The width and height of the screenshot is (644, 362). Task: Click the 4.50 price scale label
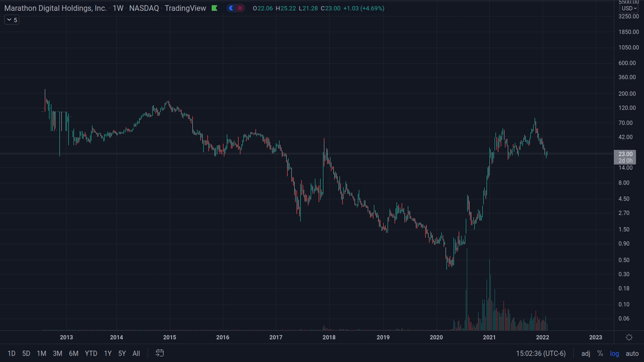624,198
